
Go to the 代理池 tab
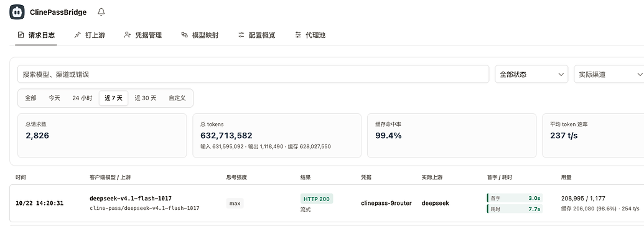pyautogui.click(x=310, y=35)
